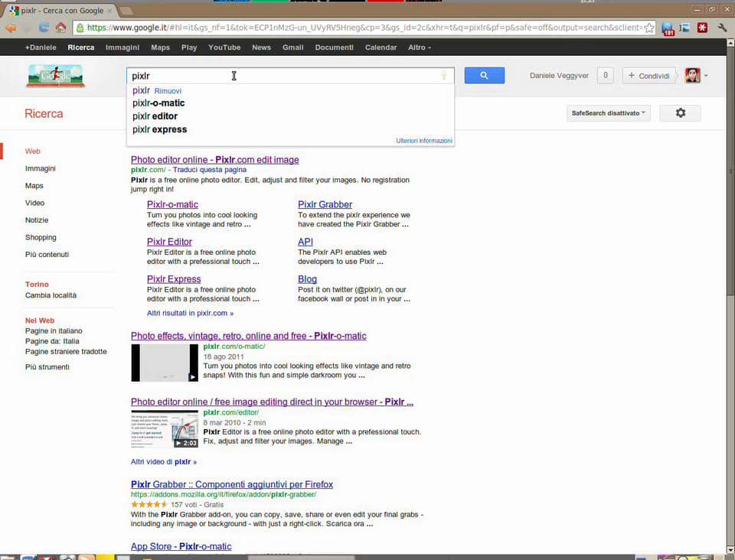Open the Pixlr Grabber sitelink

pyautogui.click(x=325, y=204)
